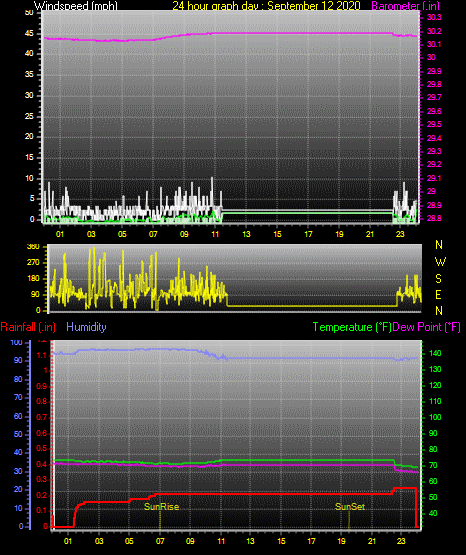Click the 0.5 rainfall scale value
This screenshot has height=555, width=466.
[42, 448]
